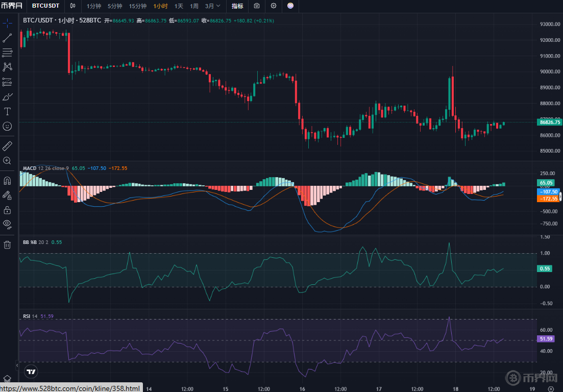
Task: Click the 86826.75 current price label
Action: (x=549, y=122)
